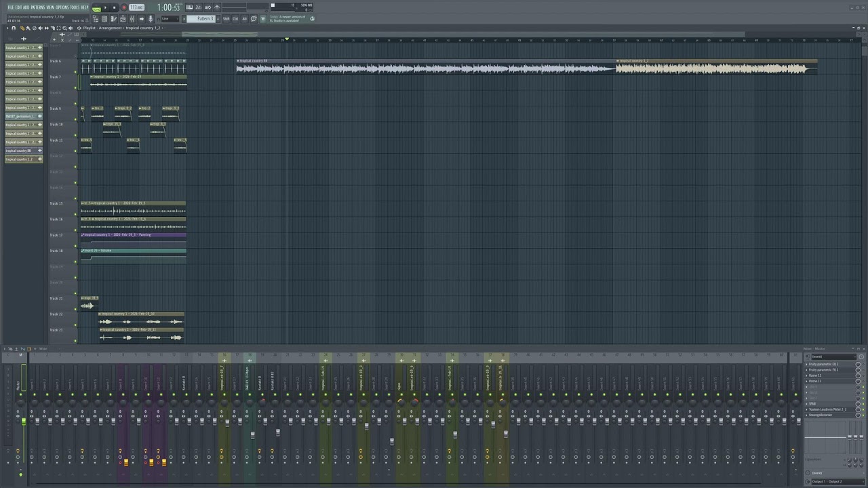Click the Alt key indicator button

pos(245,18)
